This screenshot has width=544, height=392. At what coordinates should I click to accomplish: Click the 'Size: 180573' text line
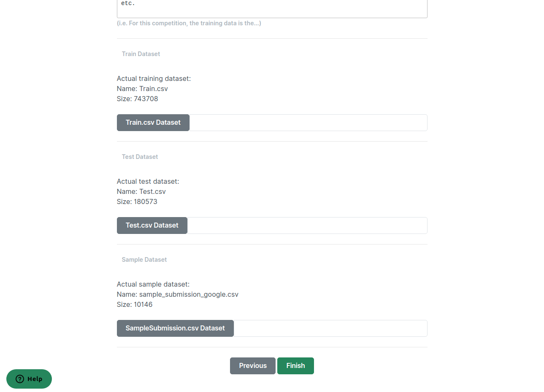pos(137,201)
